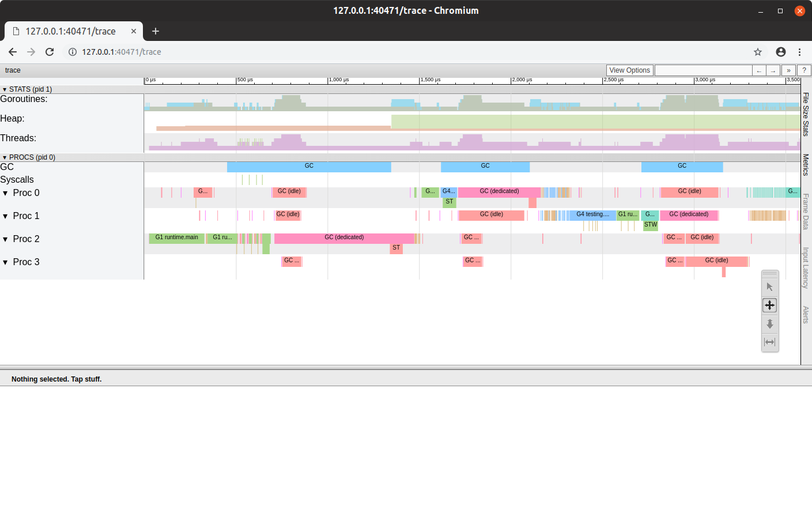Toggle side panel with double-chevron button

788,70
